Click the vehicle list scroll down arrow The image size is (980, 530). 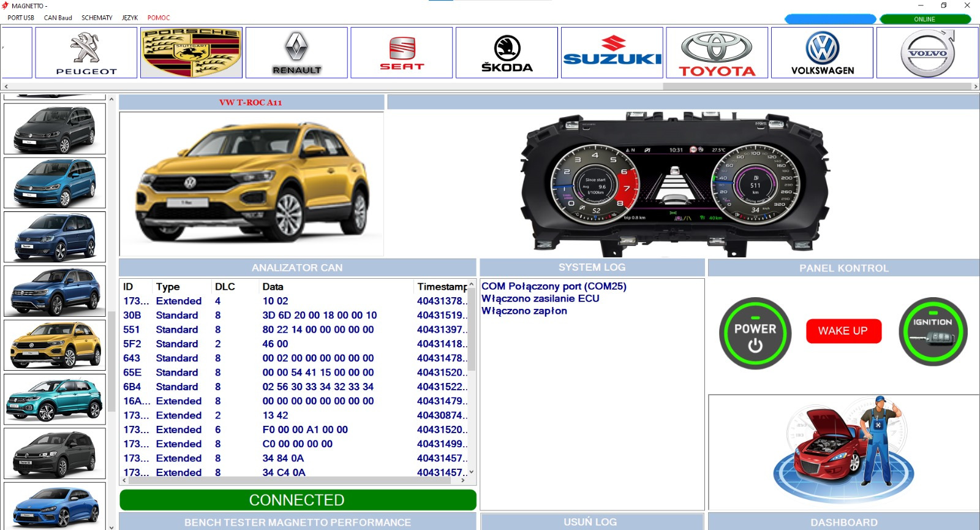click(111, 526)
